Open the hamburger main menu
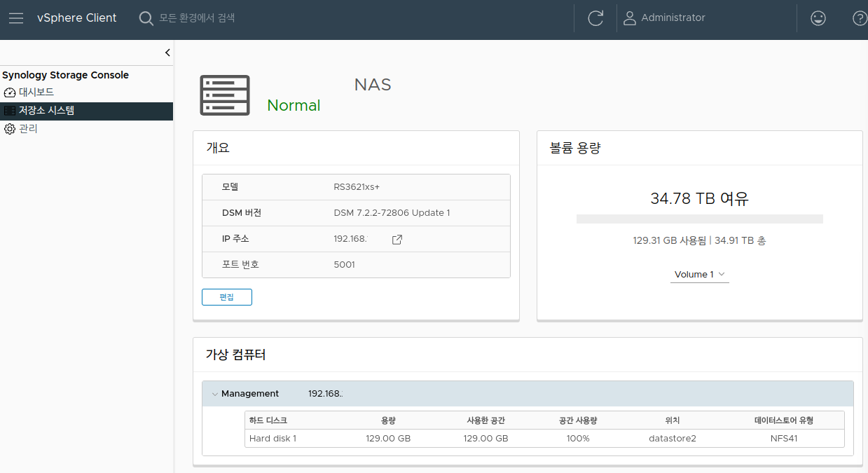 click(16, 18)
